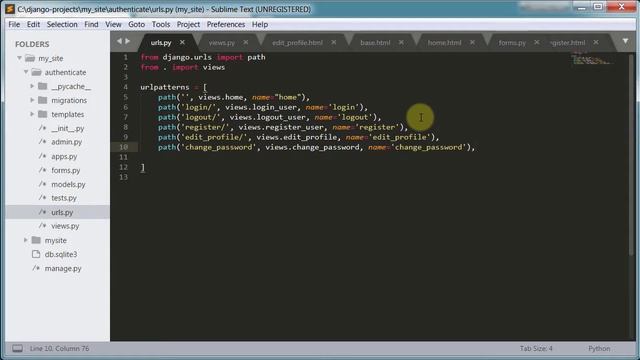Open tests.py in the sidebar
Viewport: 640px width, 360px height.
(64, 198)
